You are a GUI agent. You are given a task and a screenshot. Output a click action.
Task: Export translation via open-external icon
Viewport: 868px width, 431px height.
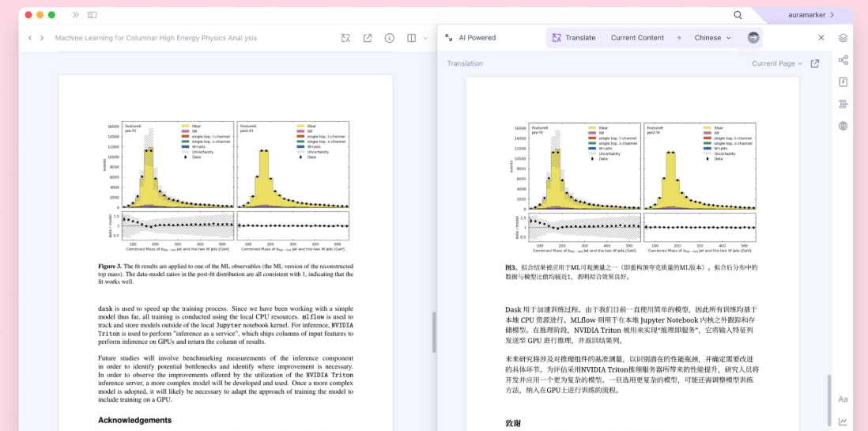pyautogui.click(x=815, y=64)
